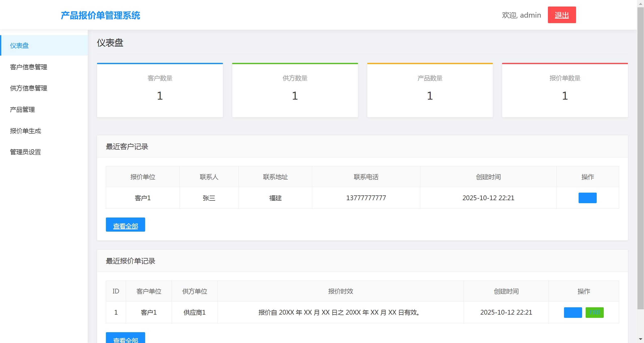
Task: Click the 创建时间 header in customer table
Action: (488, 177)
